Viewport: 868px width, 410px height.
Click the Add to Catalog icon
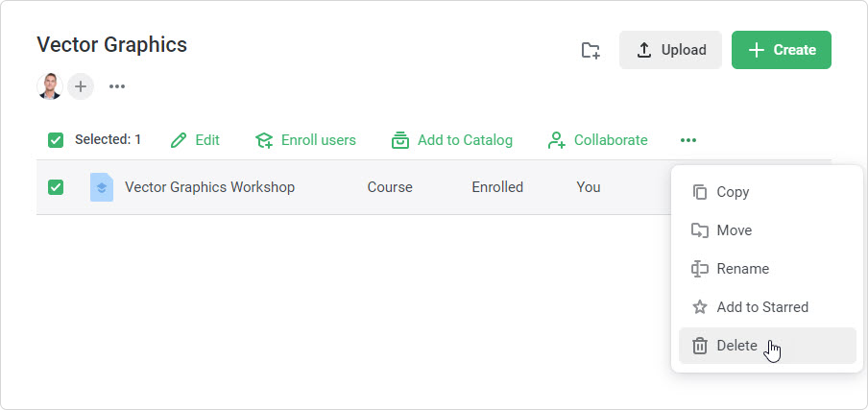click(x=400, y=140)
